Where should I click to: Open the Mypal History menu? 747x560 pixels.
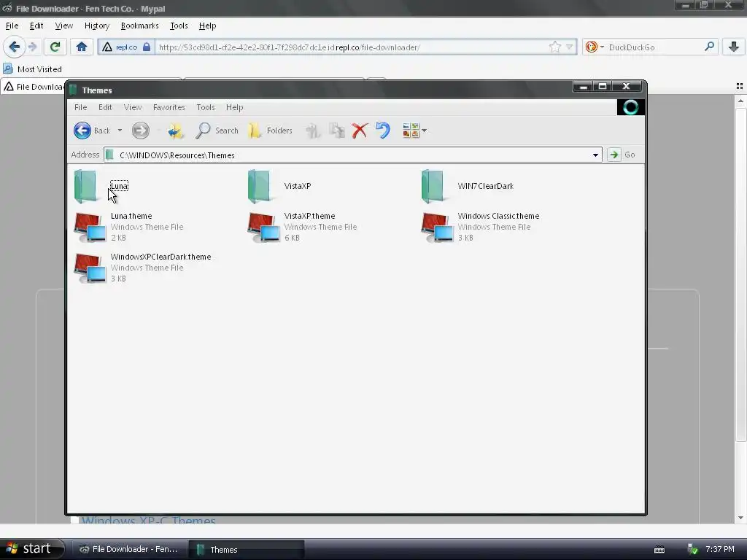tap(97, 26)
